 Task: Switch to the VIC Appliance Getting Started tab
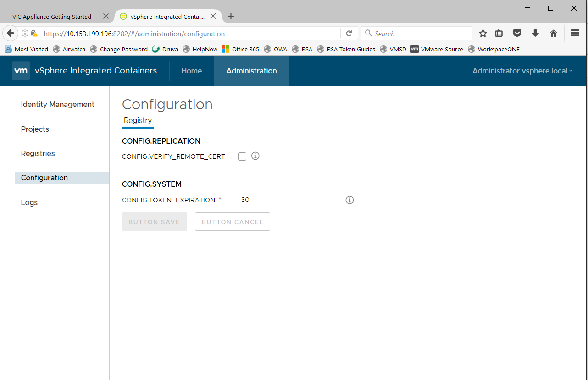point(51,16)
